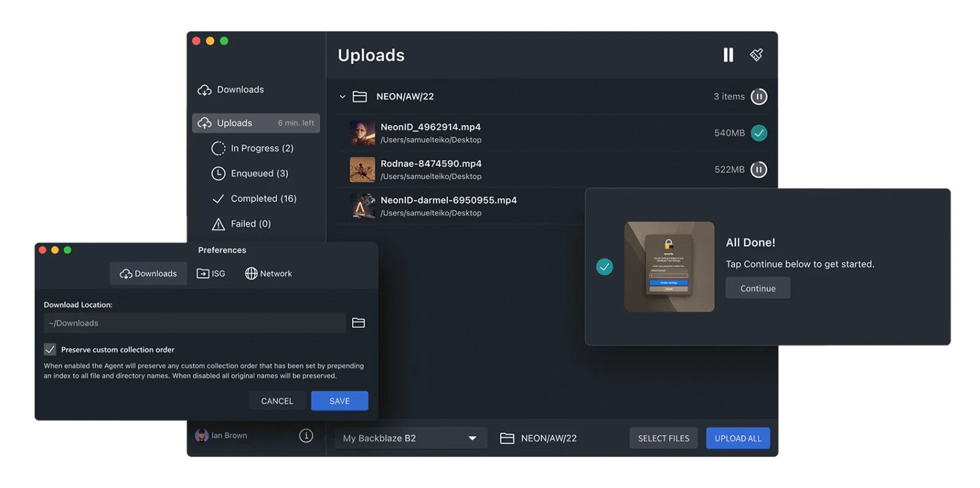The image size is (980, 488).
Task: Click SELECT FILES button
Action: click(663, 438)
